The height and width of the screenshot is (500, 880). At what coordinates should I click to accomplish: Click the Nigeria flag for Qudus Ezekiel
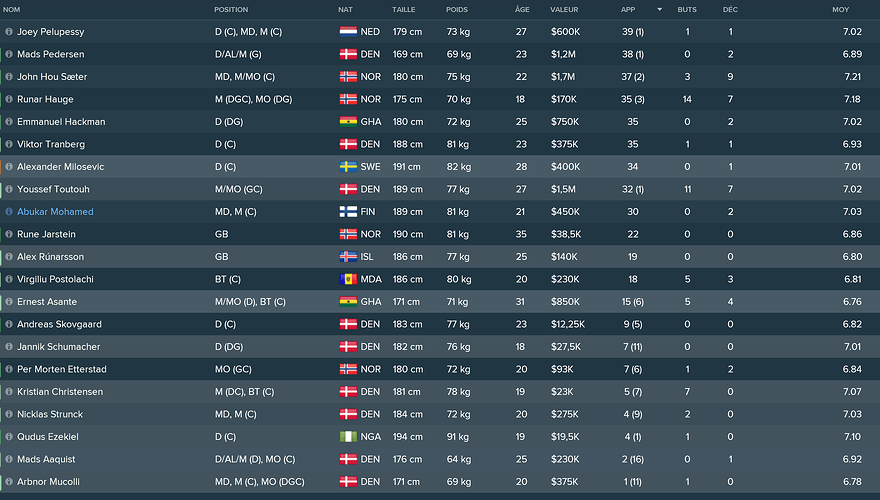pyautogui.click(x=347, y=437)
